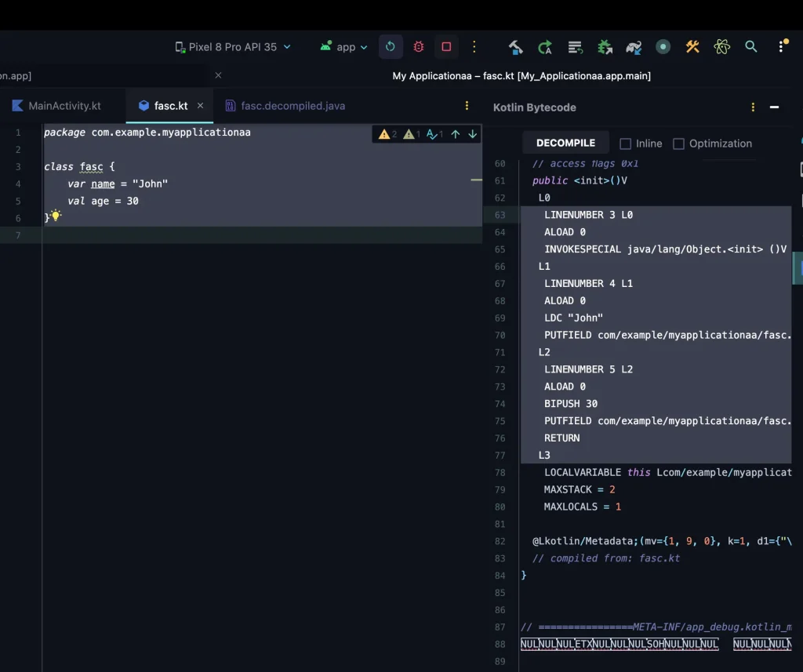Open the Pixel 8 Pro API 35 device selector

click(x=232, y=46)
